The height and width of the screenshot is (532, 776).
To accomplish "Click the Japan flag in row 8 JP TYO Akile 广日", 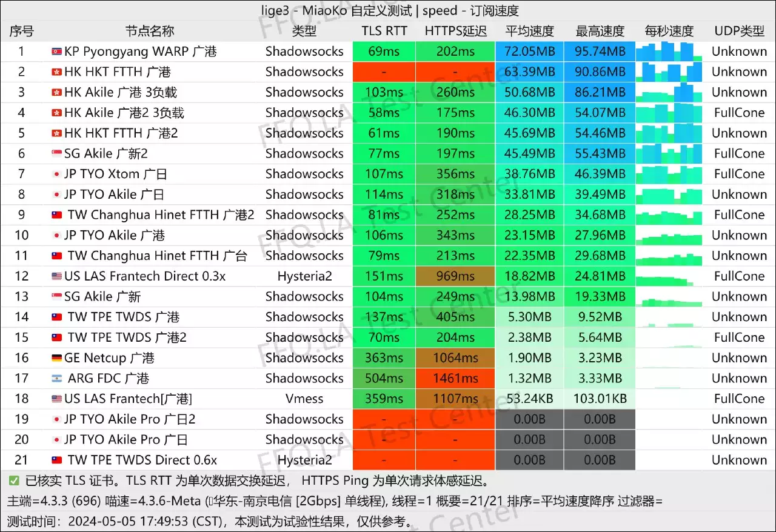I will pos(57,195).
